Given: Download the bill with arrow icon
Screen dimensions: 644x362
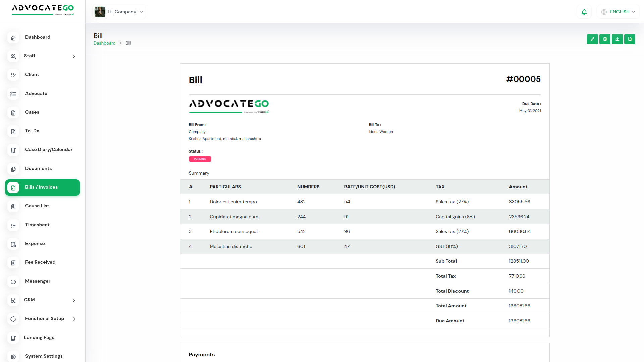Looking at the screenshot, I should (617, 39).
